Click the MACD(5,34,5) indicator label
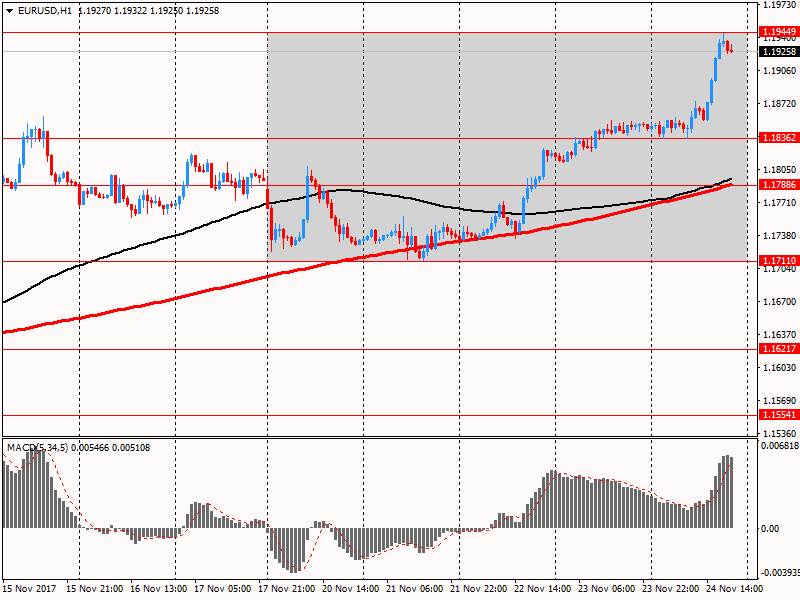Screen dimensions: 800x600 pos(37,448)
